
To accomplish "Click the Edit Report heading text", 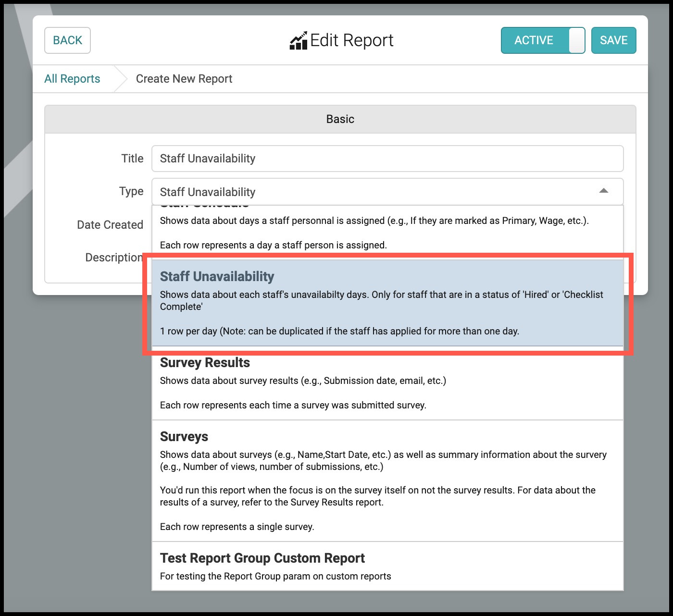I will pos(352,40).
